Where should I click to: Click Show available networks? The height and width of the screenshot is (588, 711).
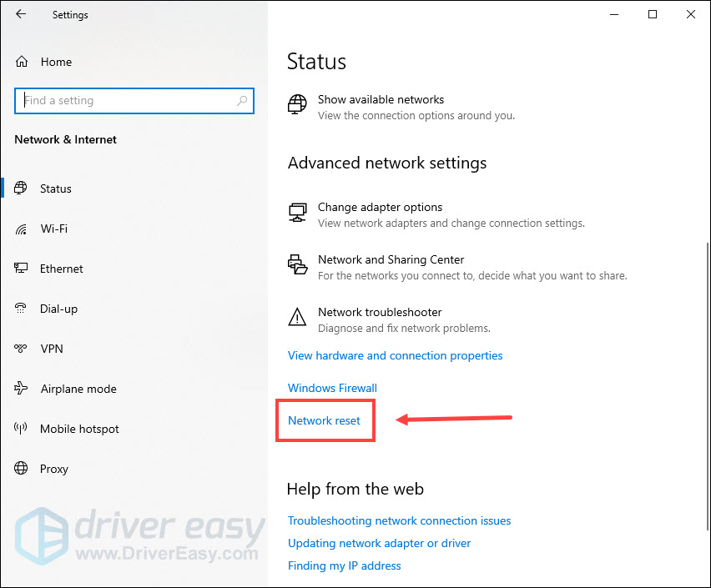point(381,99)
